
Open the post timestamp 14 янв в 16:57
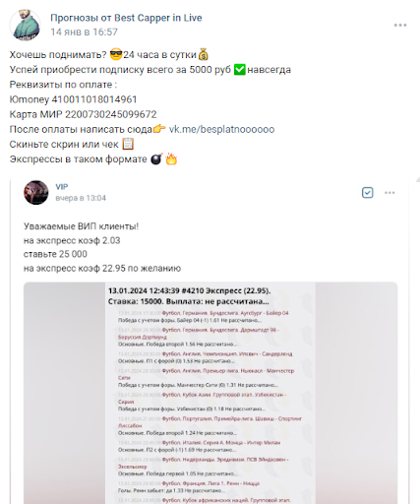(84, 31)
